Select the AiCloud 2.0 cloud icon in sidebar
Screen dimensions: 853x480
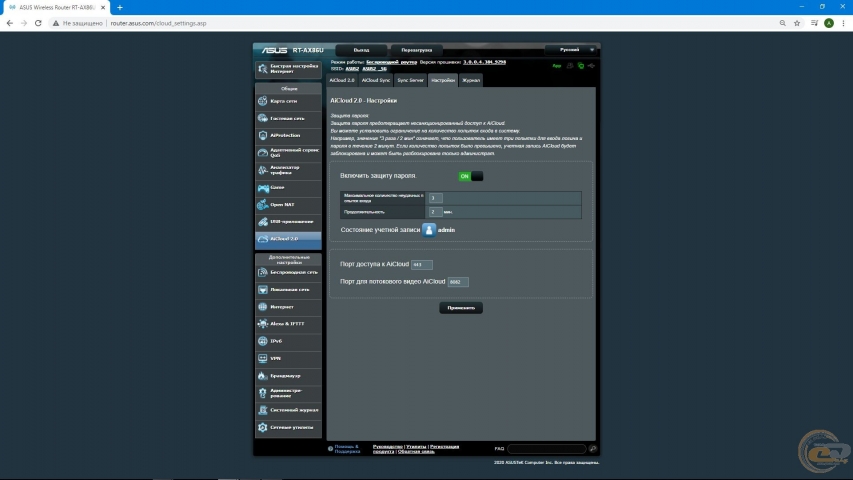point(263,239)
